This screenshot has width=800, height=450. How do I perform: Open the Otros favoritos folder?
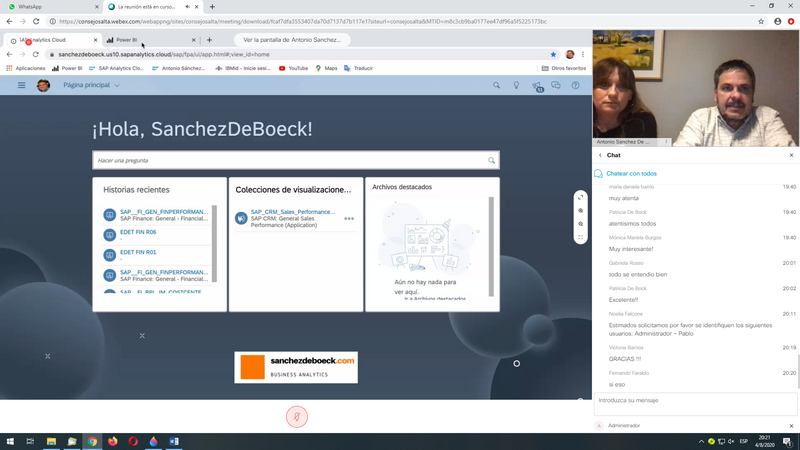564,68
